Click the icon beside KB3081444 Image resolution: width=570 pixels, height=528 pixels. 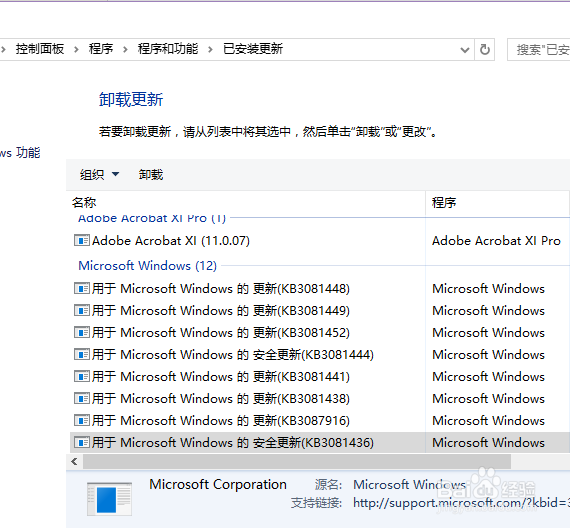coord(82,354)
